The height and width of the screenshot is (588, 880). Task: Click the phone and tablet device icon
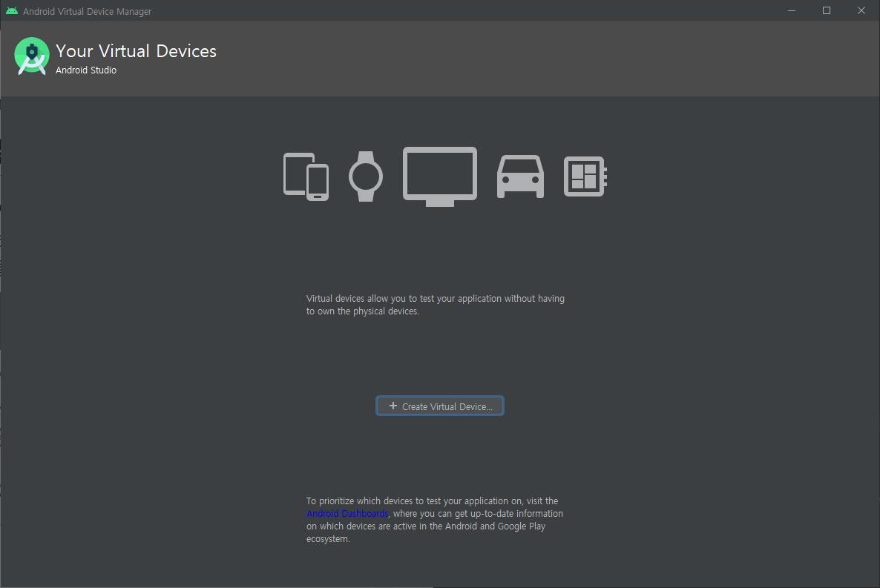306,176
